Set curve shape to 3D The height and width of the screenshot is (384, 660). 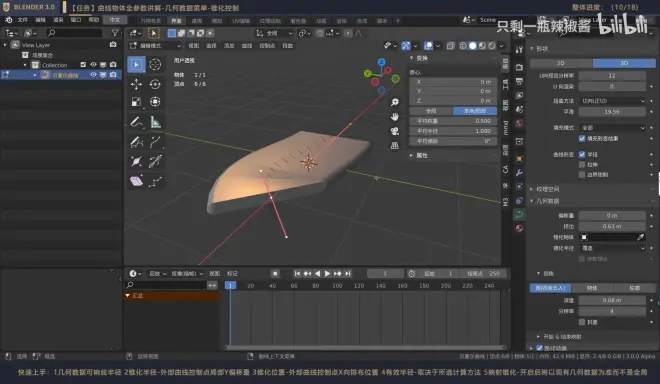pos(624,63)
